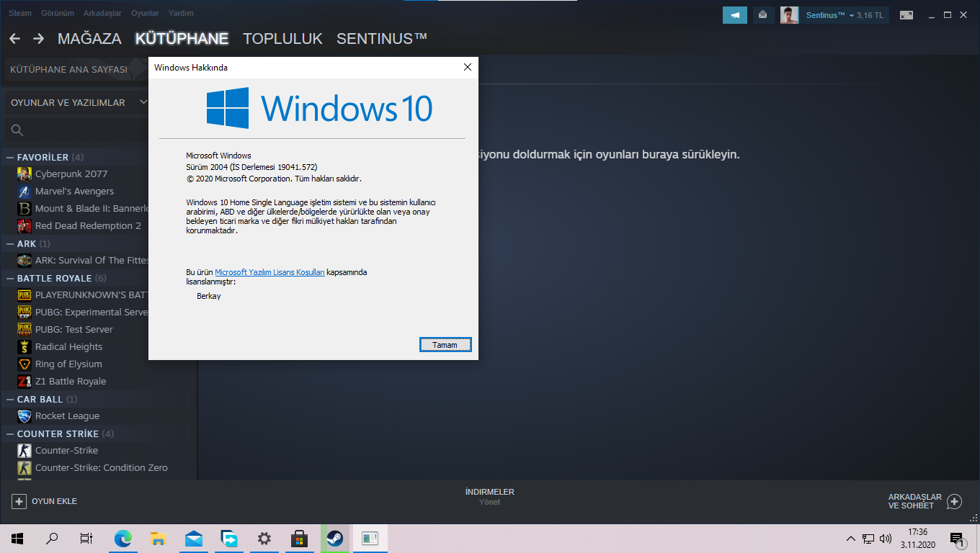Open Windows taskbar search
The height and width of the screenshot is (553, 980).
click(x=52, y=539)
